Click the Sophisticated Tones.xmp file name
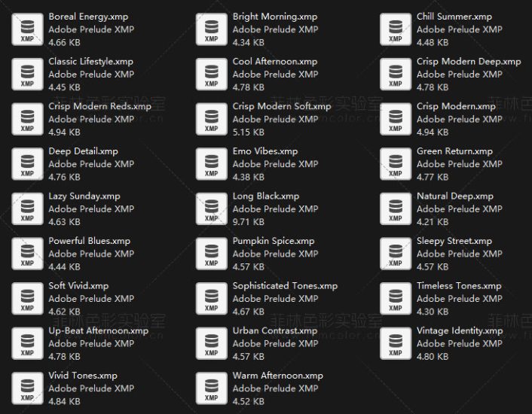Screen dimensions: 532x414 [x=285, y=286]
